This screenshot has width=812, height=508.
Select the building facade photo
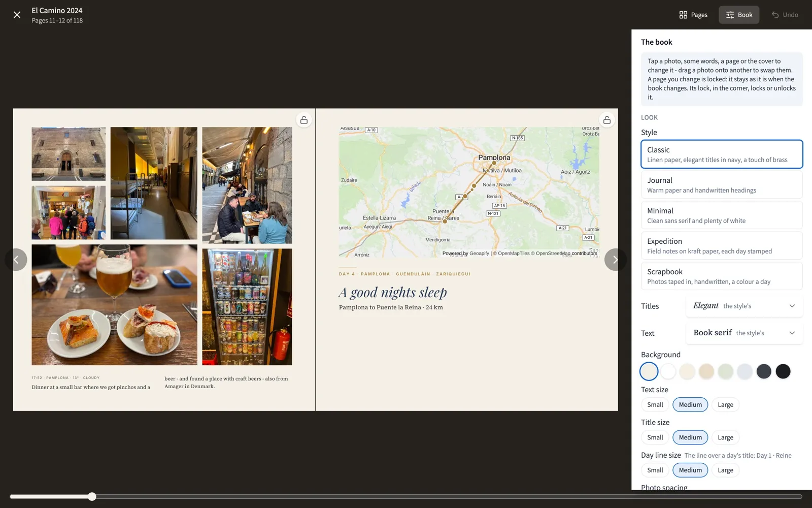point(69,154)
